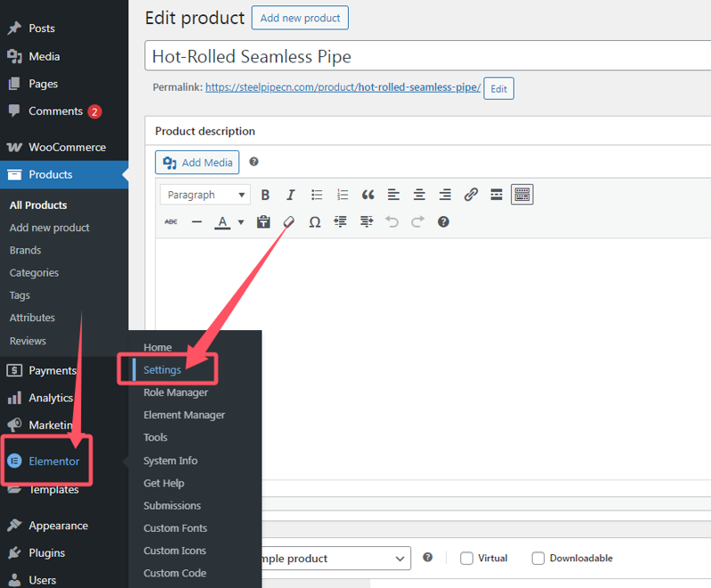Insert Read More tag
The width and height of the screenshot is (711, 588).
pos(497,195)
